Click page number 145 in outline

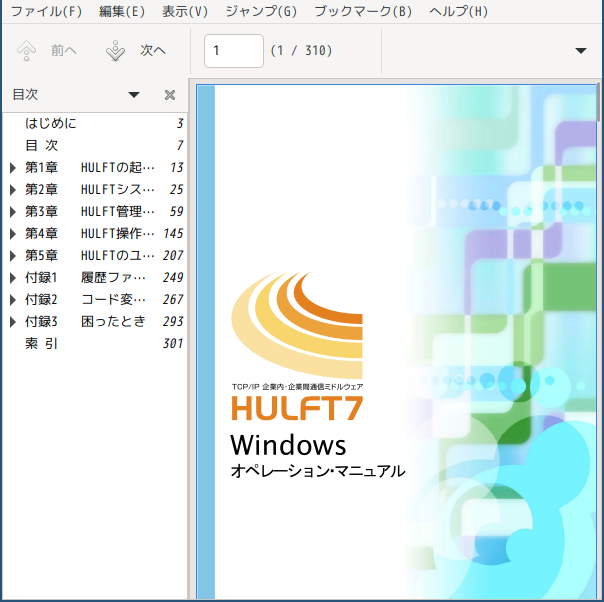[x=173, y=233]
